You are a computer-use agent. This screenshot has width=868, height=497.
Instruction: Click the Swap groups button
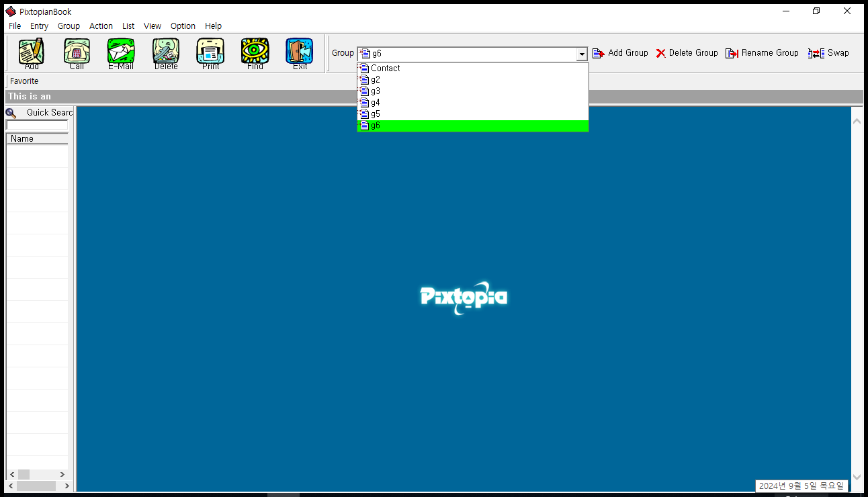pyautogui.click(x=828, y=53)
